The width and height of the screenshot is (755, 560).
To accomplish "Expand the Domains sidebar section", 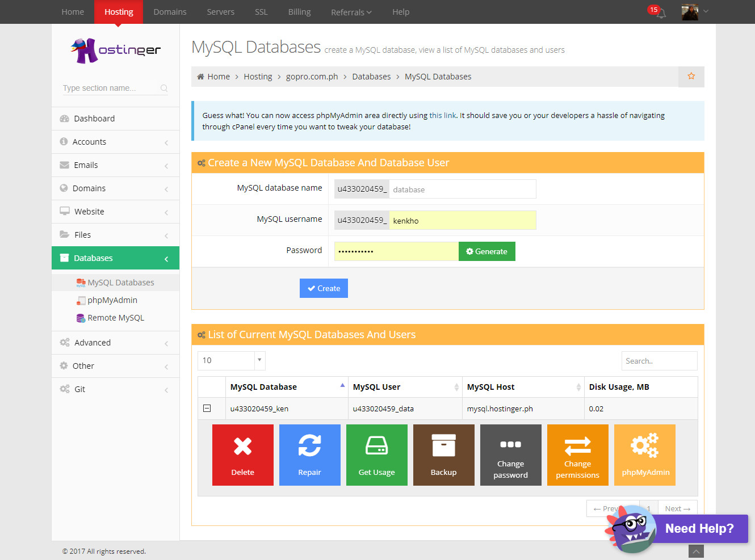I will click(116, 188).
